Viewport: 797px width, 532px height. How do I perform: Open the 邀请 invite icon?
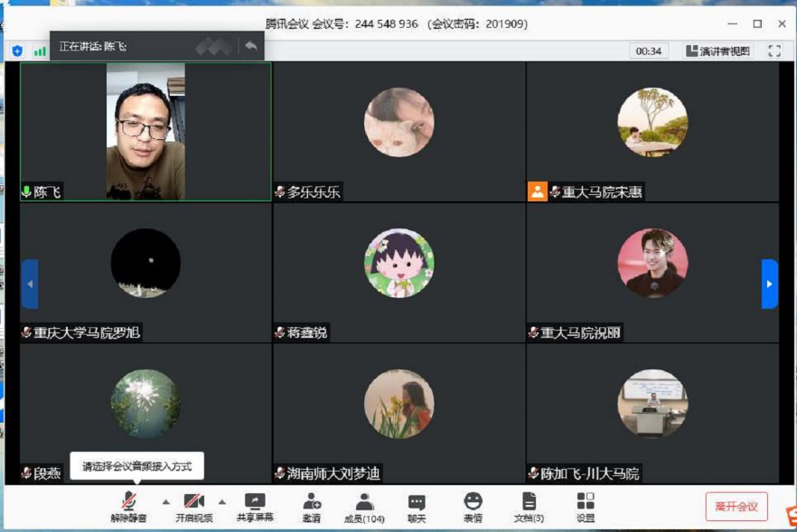point(312,507)
